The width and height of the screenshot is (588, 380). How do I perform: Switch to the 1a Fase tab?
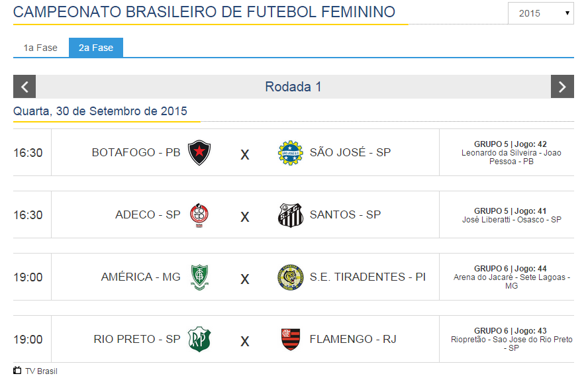click(x=40, y=48)
